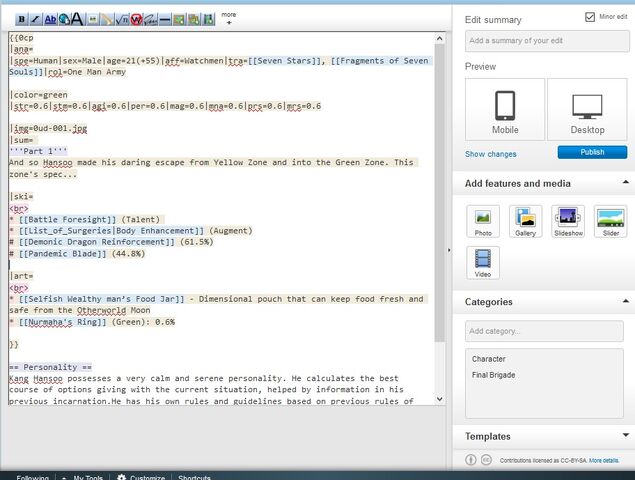Preview the page in Mobile view
The height and width of the screenshot is (480, 635).
point(505,109)
